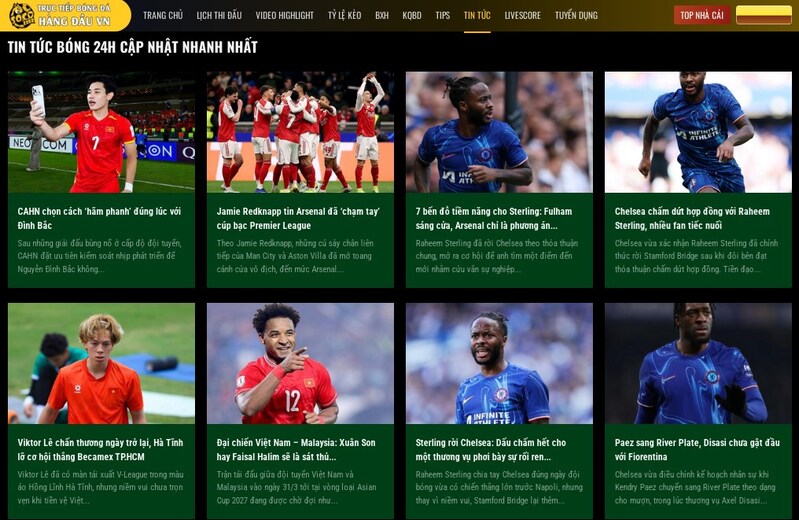Select Tỷ Lệ Kèo in navigation
The image size is (799, 520).
tap(344, 15)
